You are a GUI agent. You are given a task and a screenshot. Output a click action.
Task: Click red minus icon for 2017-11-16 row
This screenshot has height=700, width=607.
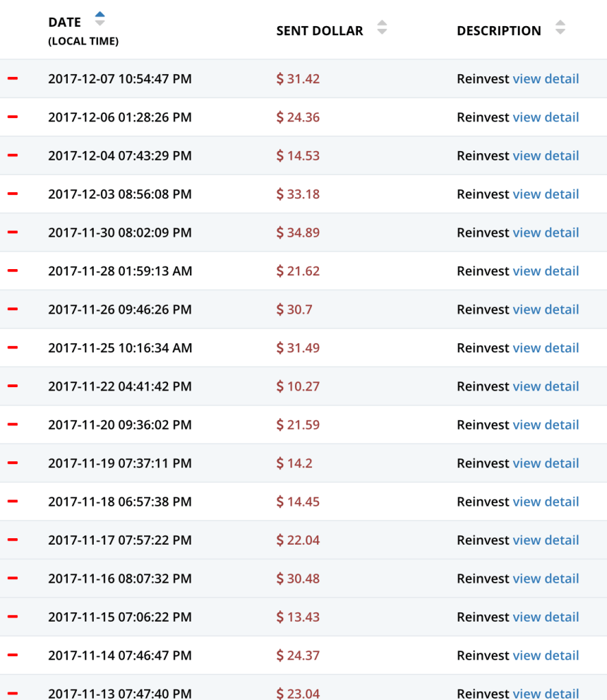pyautogui.click(x=12, y=578)
